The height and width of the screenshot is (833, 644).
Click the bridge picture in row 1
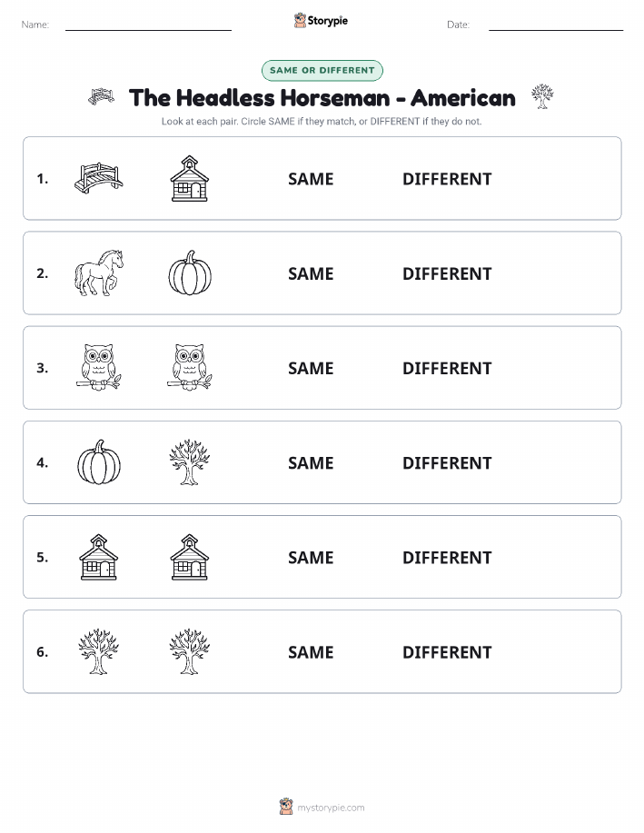[x=99, y=178]
